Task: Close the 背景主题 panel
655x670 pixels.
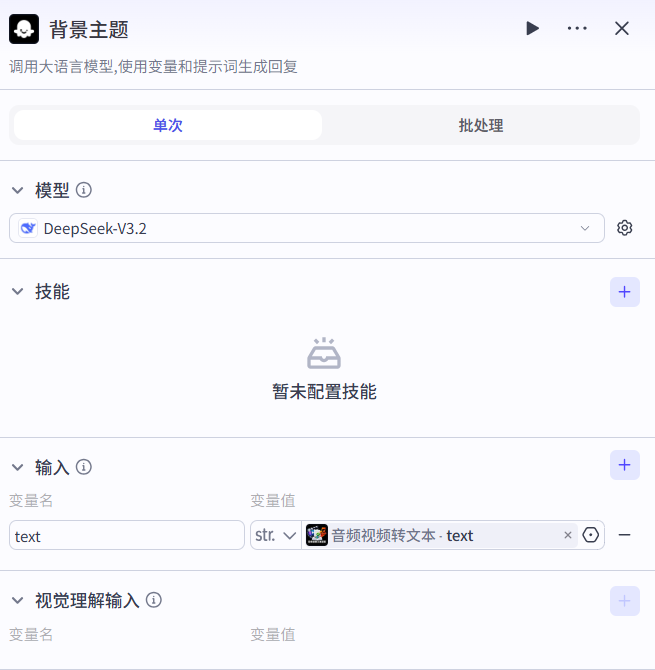Action: click(x=622, y=29)
